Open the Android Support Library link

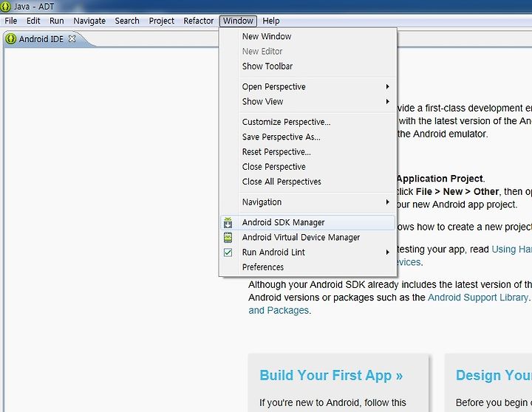[x=478, y=298]
